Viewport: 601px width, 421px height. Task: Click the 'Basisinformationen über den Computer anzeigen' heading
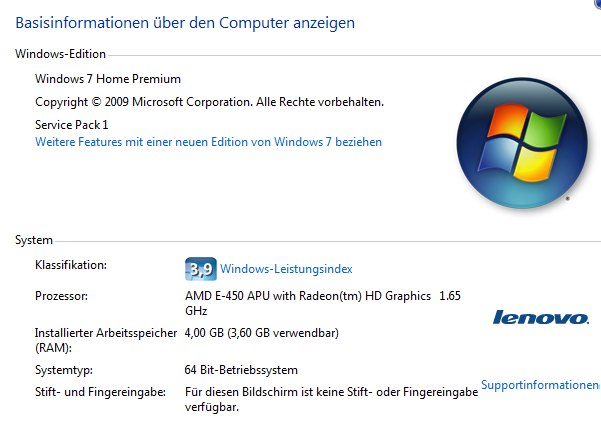coord(184,21)
